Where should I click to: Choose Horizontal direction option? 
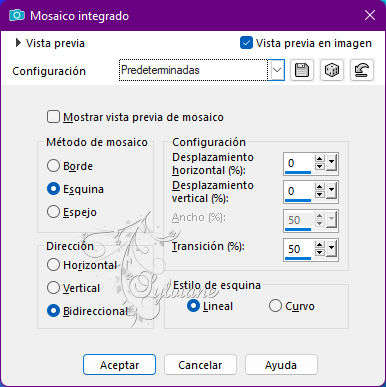[x=53, y=265]
